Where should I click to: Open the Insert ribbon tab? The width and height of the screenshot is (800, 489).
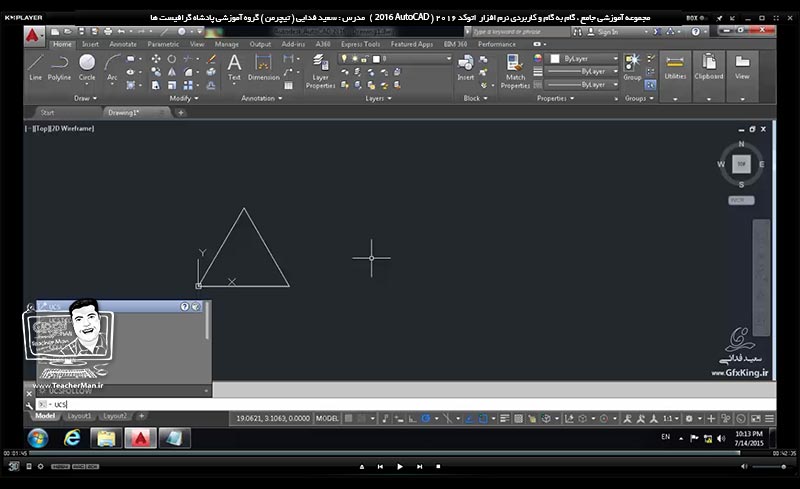coord(90,44)
